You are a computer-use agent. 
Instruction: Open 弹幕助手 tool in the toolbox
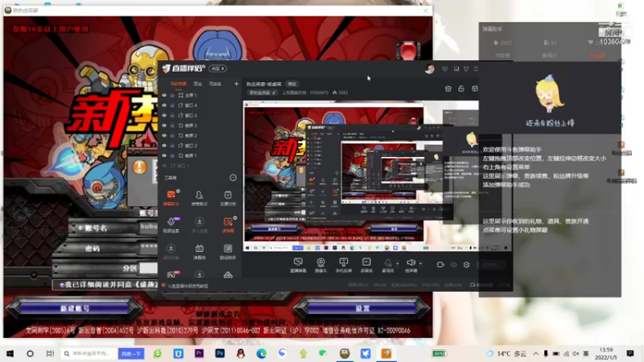(171, 197)
